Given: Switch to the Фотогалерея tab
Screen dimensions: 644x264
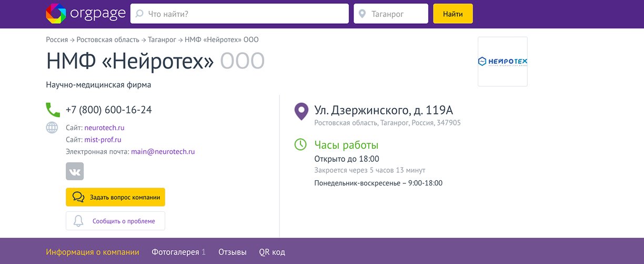Looking at the screenshot, I should click(x=178, y=252).
